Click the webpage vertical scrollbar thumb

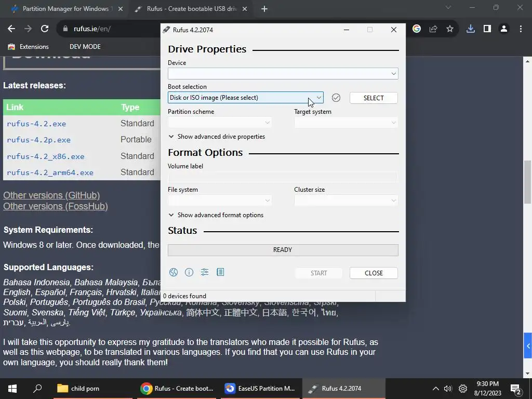(527, 181)
